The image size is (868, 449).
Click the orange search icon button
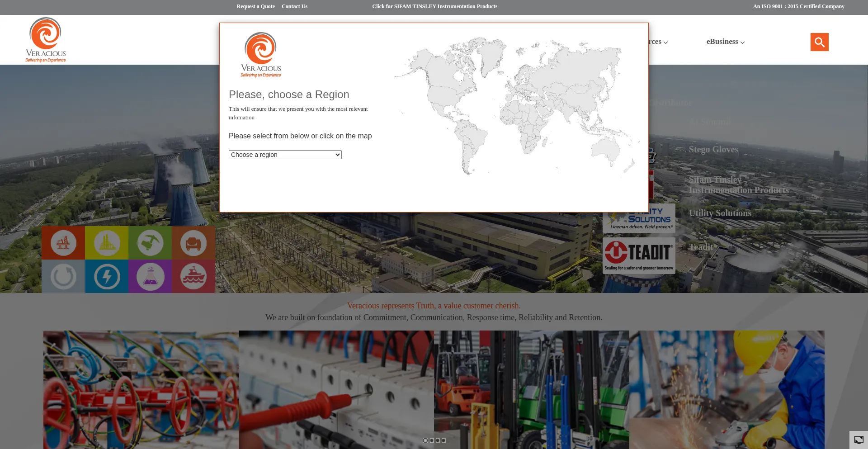(819, 42)
